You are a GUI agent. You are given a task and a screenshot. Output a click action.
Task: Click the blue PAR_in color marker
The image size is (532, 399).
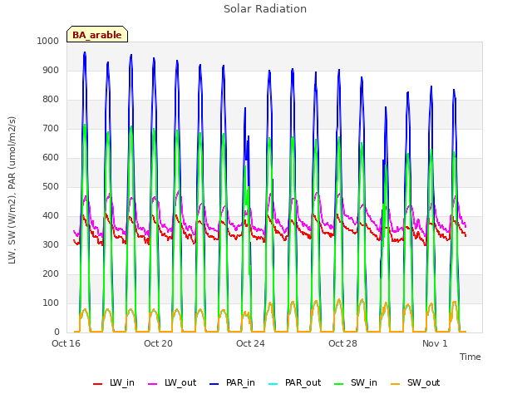[x=214, y=384]
